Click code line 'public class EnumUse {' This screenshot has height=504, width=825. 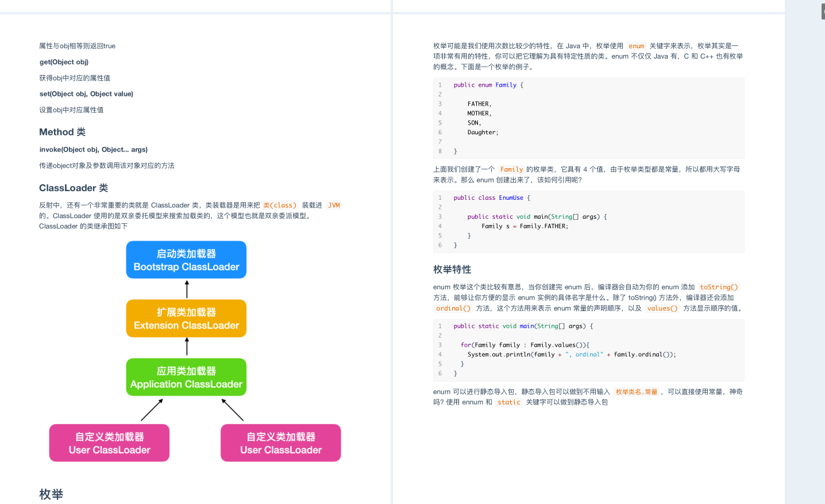[x=492, y=198]
